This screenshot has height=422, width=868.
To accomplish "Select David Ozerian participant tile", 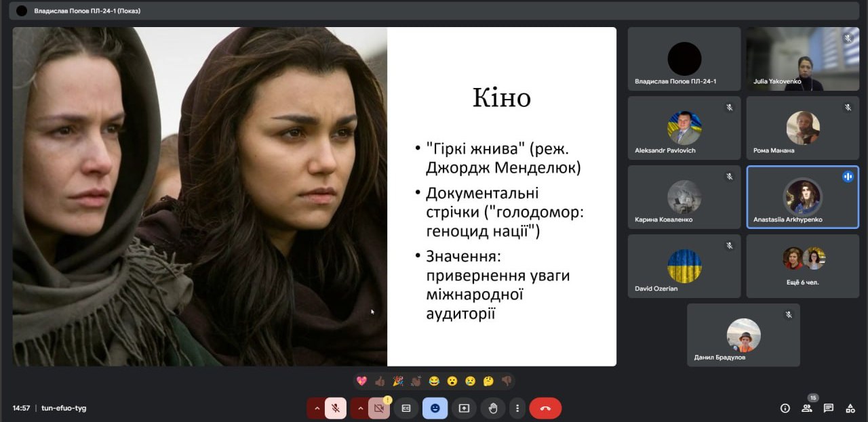I will (x=684, y=266).
